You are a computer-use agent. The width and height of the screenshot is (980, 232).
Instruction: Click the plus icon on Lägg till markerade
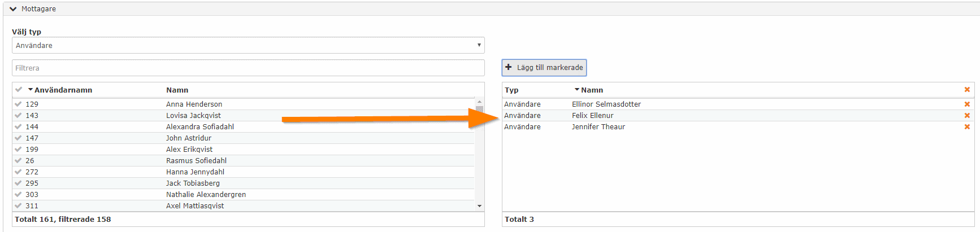tap(509, 67)
